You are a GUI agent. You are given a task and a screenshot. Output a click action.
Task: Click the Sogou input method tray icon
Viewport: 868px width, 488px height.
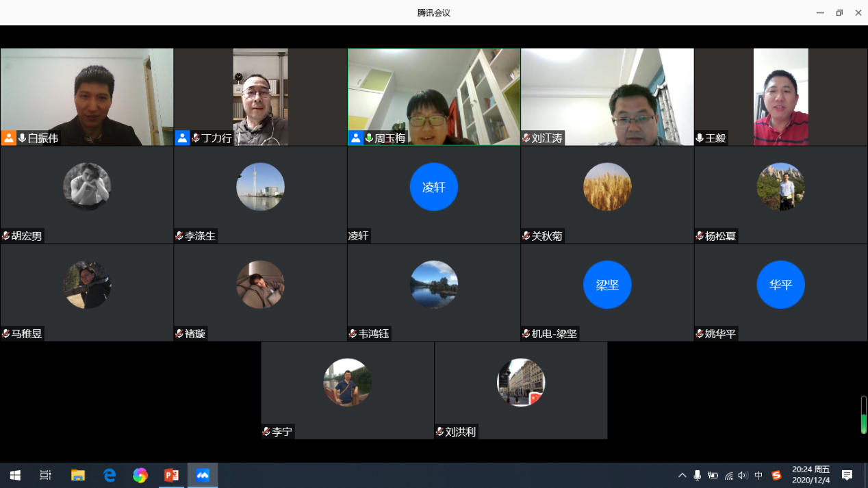click(776, 475)
